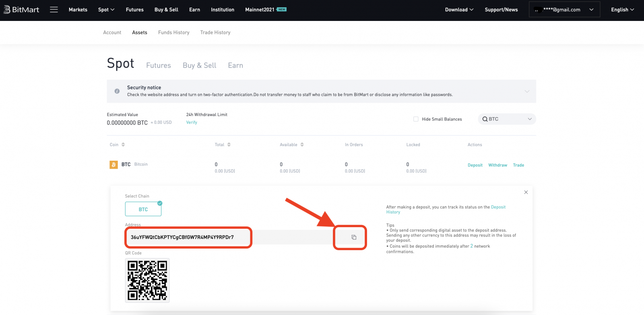Open the Download dropdown menu
Viewport: 644px width, 315px height.
tap(459, 10)
